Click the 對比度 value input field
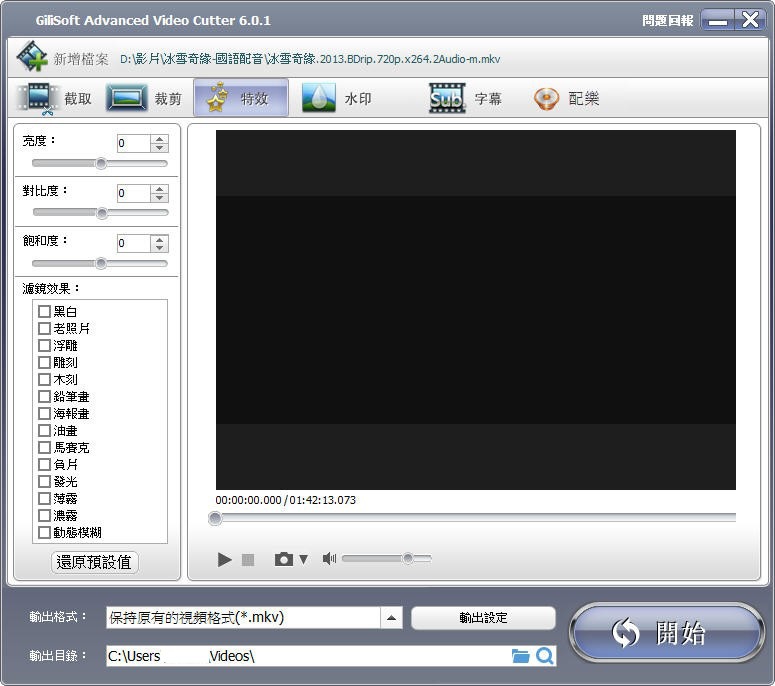Screen dimensions: 775x686 pyautogui.click(x=133, y=193)
